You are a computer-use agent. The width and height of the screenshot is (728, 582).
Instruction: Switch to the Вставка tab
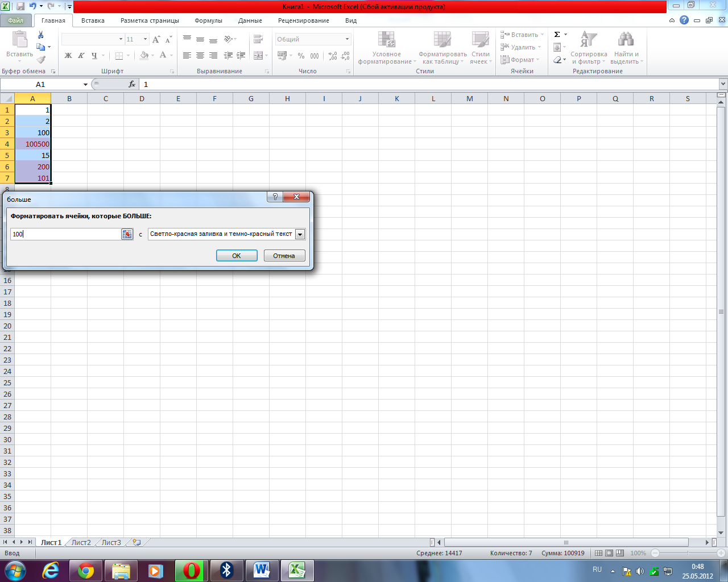pos(93,20)
